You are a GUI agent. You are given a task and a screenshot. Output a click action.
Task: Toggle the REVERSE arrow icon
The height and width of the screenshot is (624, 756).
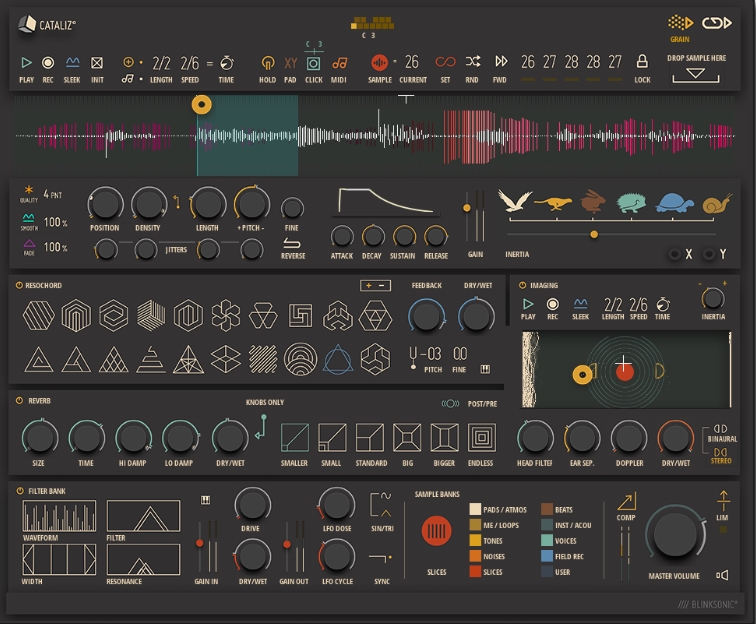(292, 244)
